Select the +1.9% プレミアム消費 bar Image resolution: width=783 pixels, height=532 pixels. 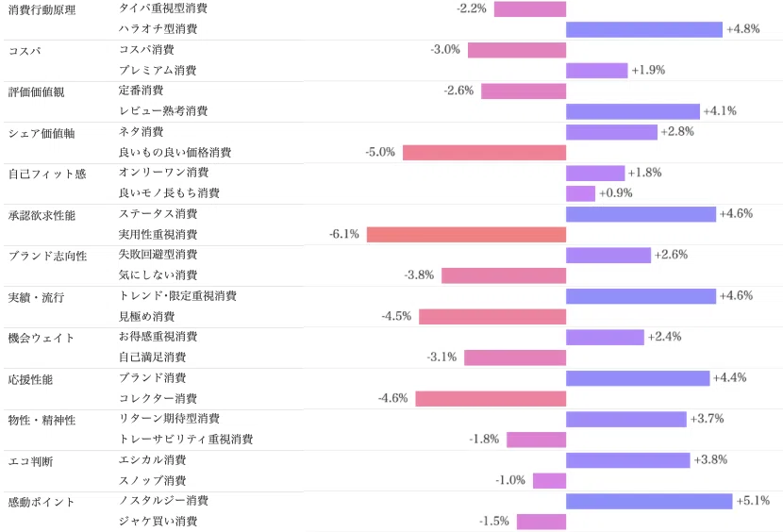point(597,71)
